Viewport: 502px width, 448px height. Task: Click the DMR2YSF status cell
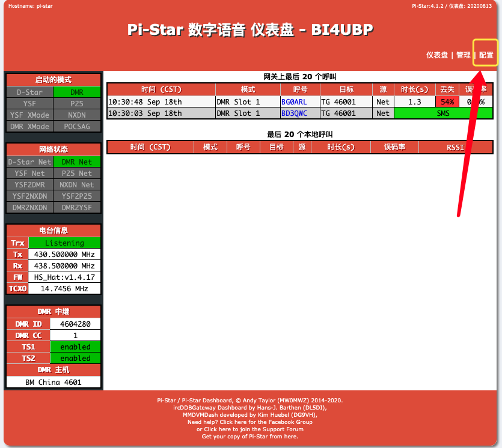point(77,208)
